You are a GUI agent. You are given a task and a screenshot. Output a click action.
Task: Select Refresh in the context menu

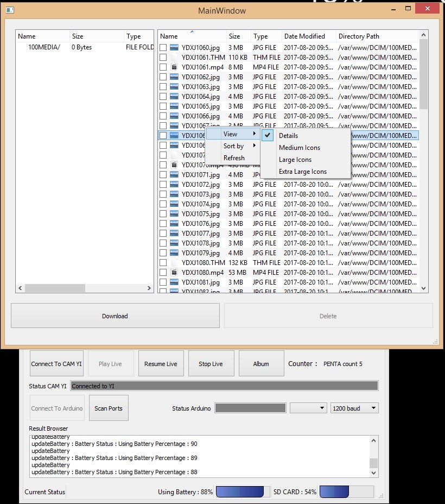233,158
